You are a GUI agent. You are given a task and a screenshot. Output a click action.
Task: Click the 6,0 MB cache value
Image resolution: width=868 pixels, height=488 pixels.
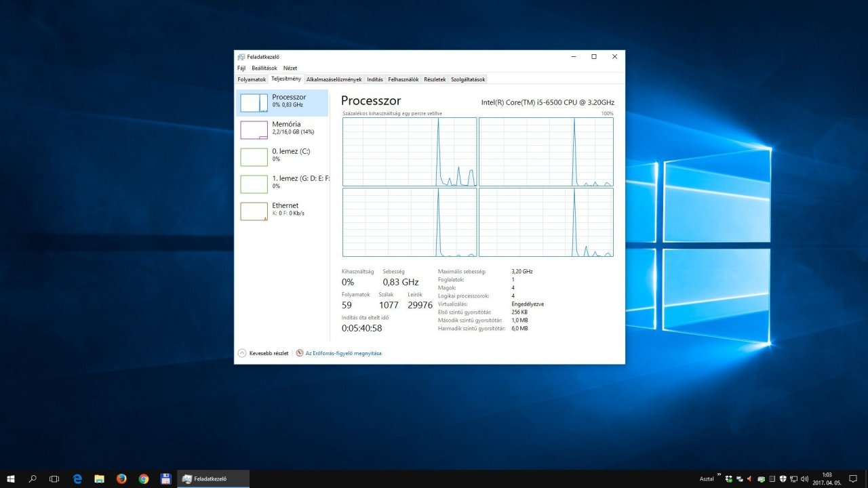(519, 329)
